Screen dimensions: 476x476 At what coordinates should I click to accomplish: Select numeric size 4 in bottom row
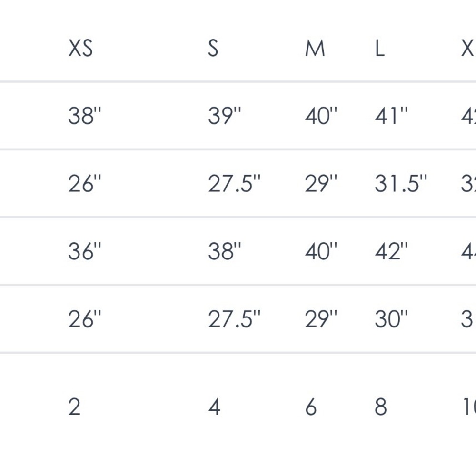coord(214,407)
